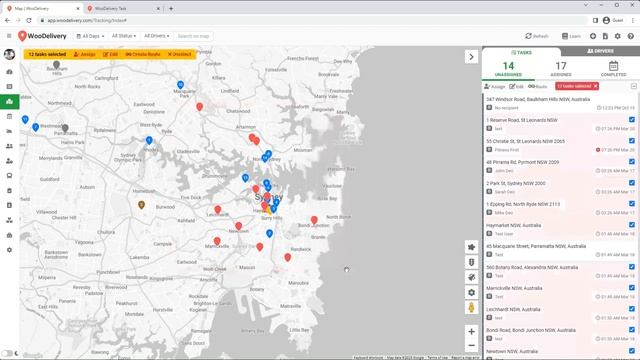The height and width of the screenshot is (360, 640).
Task: Uncheck the Haymarket NSW task
Action: 632,224
